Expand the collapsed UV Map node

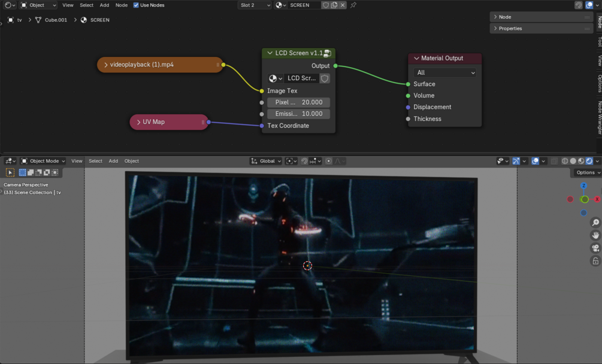point(138,122)
